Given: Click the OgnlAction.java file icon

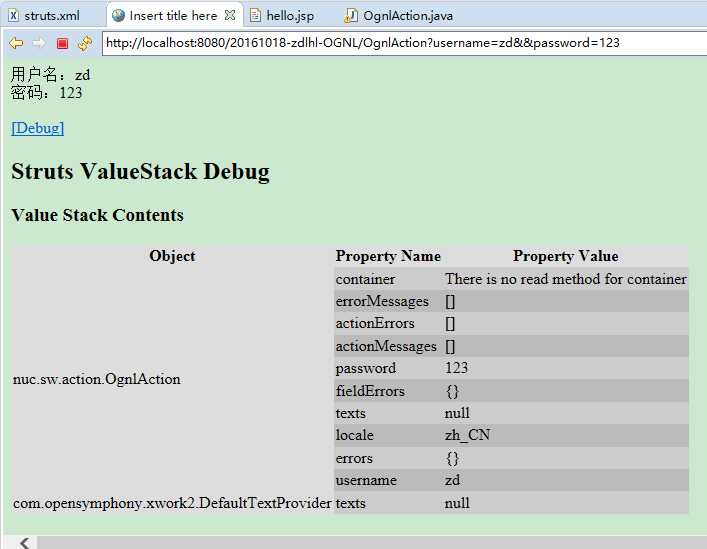Looking at the screenshot, I should [x=351, y=16].
